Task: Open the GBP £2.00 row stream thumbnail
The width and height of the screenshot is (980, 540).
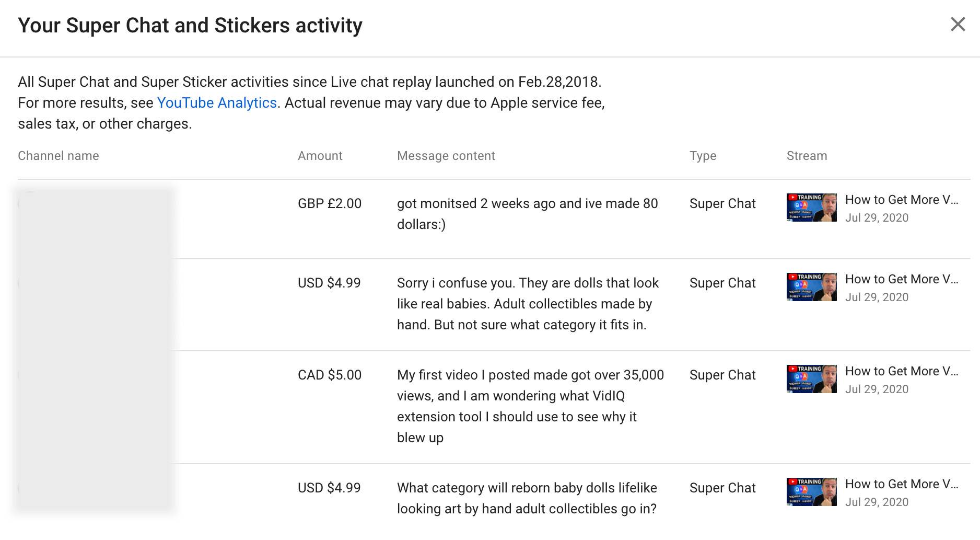Action: coord(811,208)
